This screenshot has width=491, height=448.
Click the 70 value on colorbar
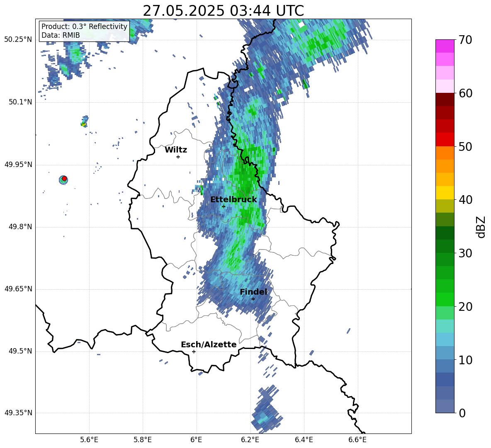(x=465, y=40)
